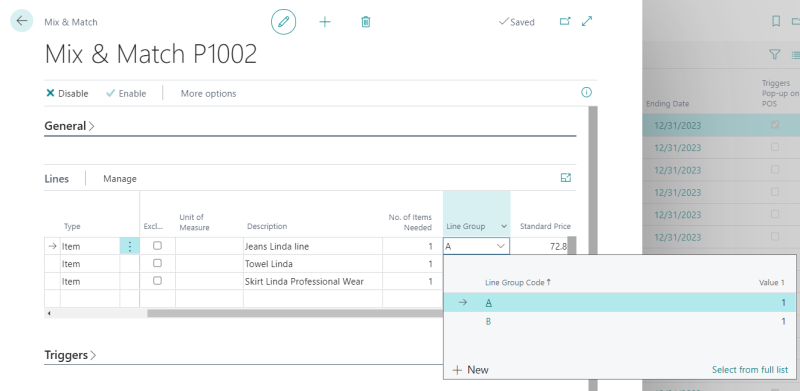Screen dimensions: 800x391
Task: Click New in the lookup dropdown
Action: pyautogui.click(x=471, y=370)
